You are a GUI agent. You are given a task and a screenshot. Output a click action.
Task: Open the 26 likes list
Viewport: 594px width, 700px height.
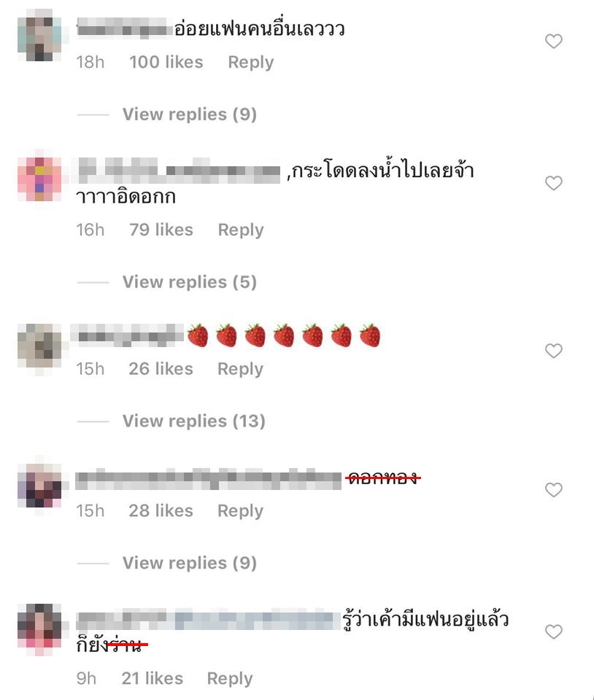[x=161, y=369]
